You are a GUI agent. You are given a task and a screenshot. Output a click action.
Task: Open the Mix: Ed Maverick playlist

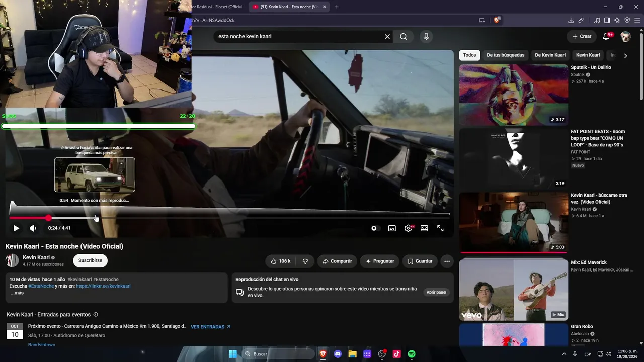click(x=514, y=290)
